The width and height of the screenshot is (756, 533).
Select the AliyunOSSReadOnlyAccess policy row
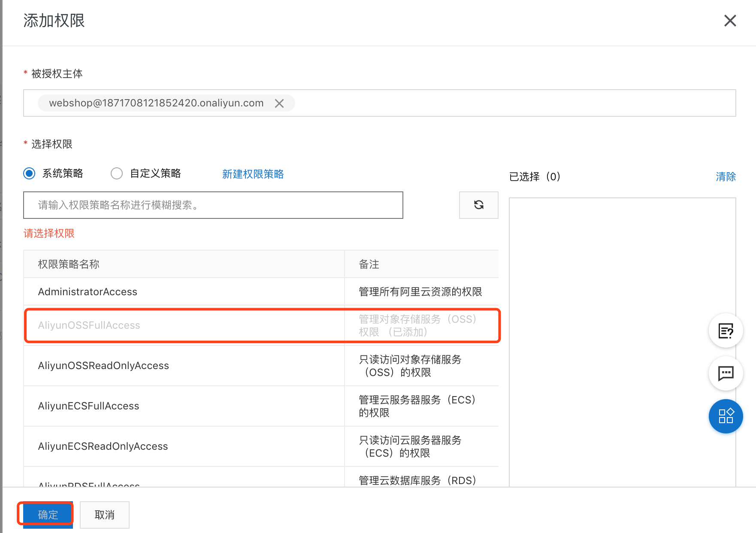261,366
